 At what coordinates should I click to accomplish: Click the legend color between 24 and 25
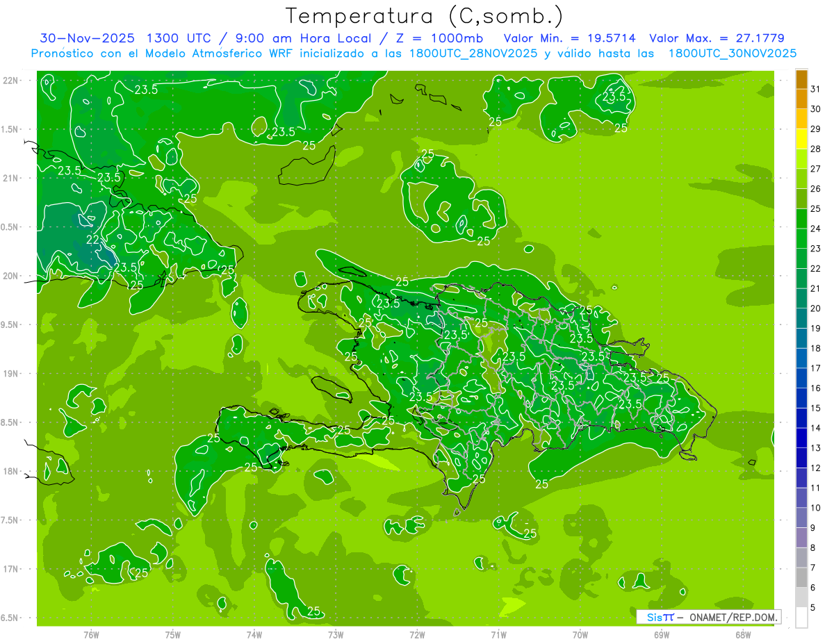pos(801,219)
